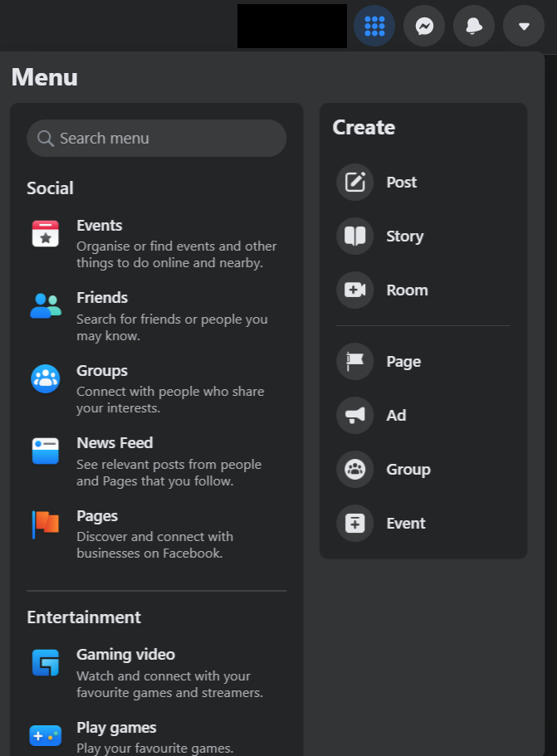Image resolution: width=557 pixels, height=756 pixels.
Task: Select Play games entry
Action: [x=116, y=728]
